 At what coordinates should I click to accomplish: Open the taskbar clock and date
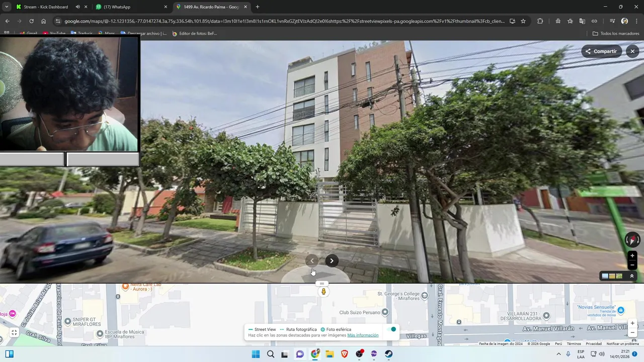coord(621,354)
